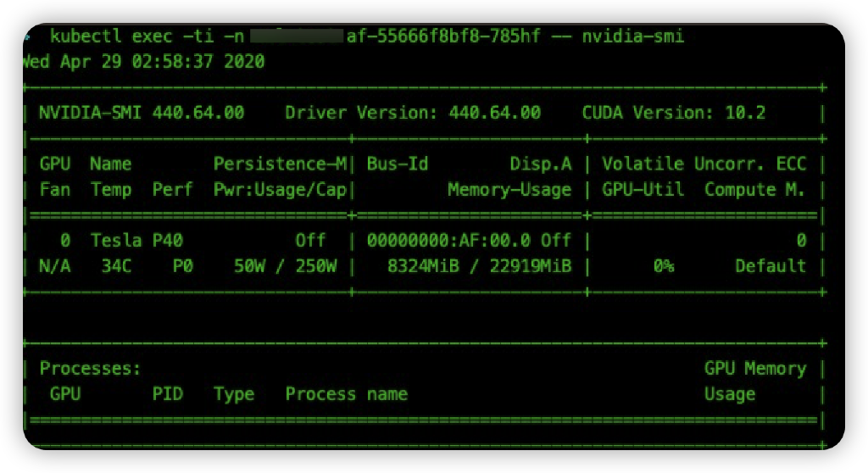Click the 'Compute M.' column header

(x=754, y=190)
